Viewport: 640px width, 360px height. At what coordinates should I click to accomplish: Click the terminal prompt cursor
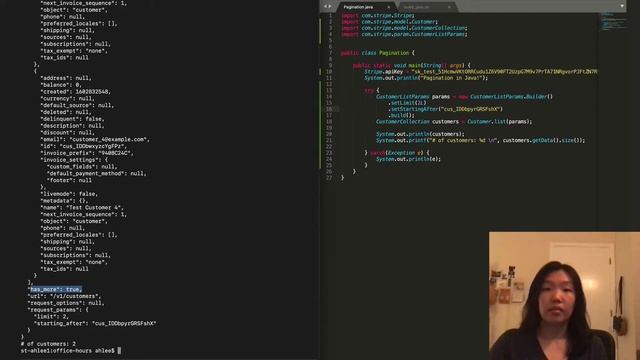119,350
